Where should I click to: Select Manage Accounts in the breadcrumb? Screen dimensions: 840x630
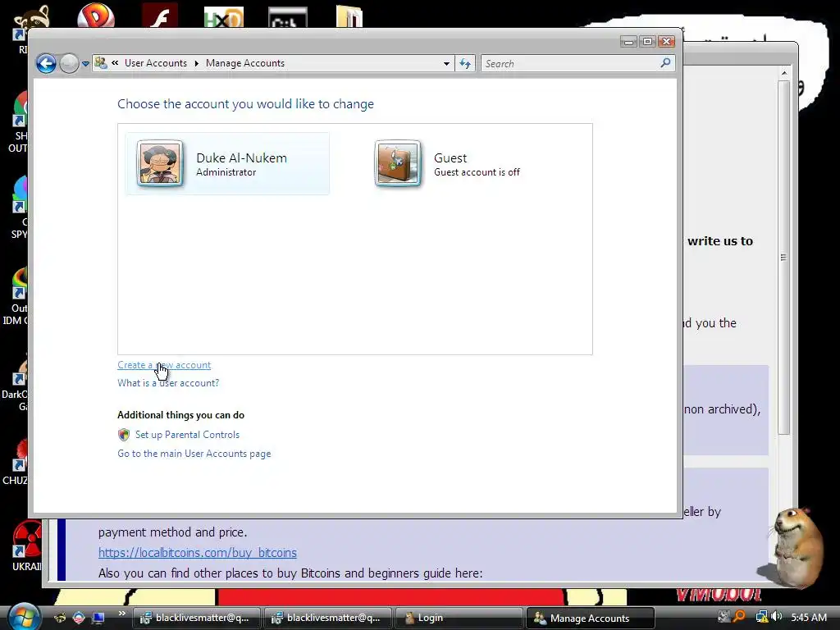tap(245, 63)
